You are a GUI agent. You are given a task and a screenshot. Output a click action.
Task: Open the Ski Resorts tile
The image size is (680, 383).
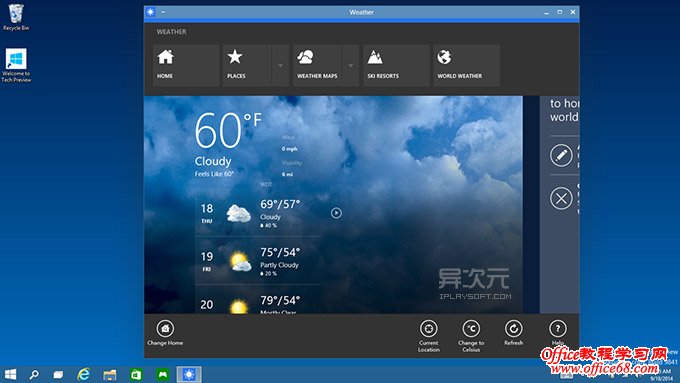[x=396, y=65]
